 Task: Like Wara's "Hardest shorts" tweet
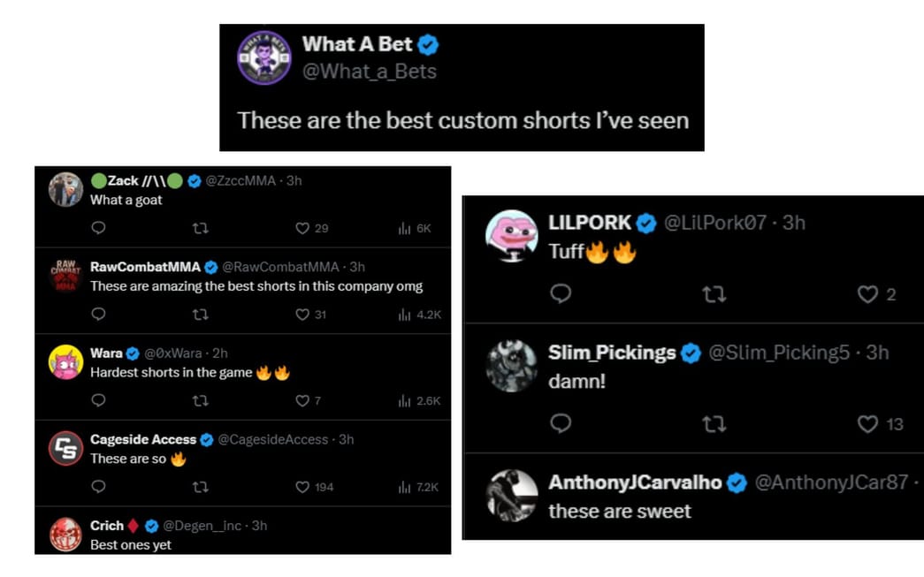click(x=302, y=399)
